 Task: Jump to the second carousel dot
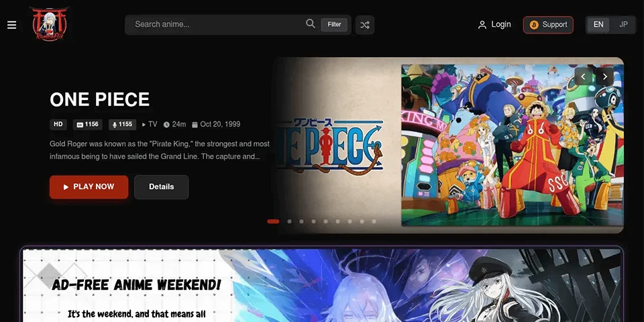point(290,221)
